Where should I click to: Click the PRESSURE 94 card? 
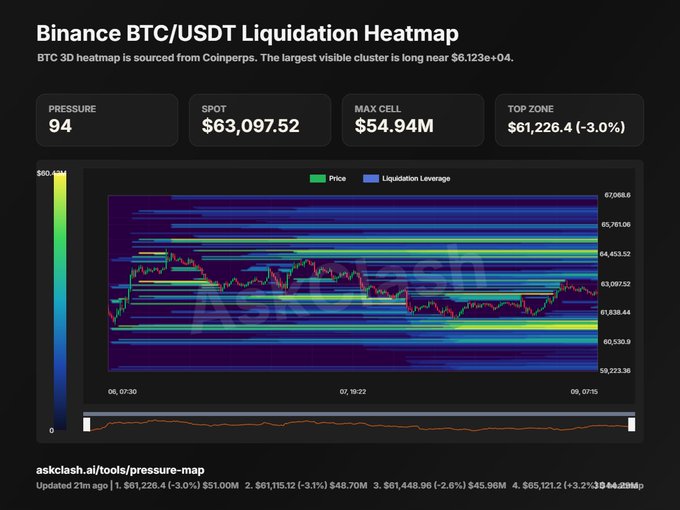(x=107, y=120)
